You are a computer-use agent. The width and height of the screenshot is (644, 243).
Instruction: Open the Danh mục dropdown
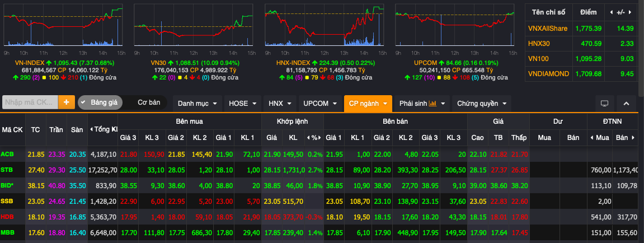coord(198,103)
